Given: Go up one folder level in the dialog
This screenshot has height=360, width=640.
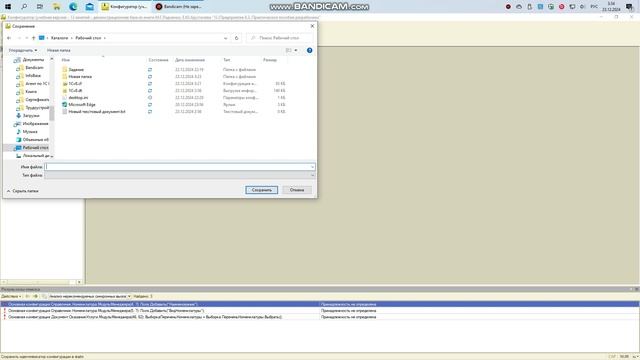Looking at the screenshot, I should pyautogui.click(x=33, y=38).
